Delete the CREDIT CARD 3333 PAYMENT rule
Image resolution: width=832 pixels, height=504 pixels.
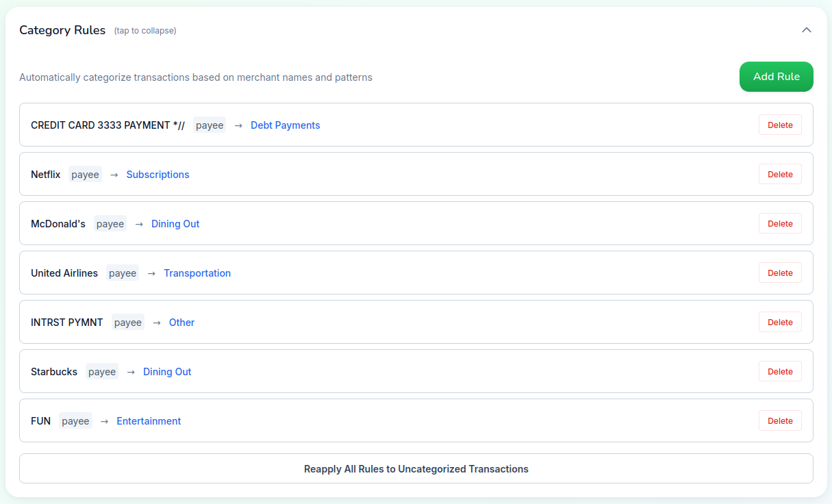[x=780, y=125]
